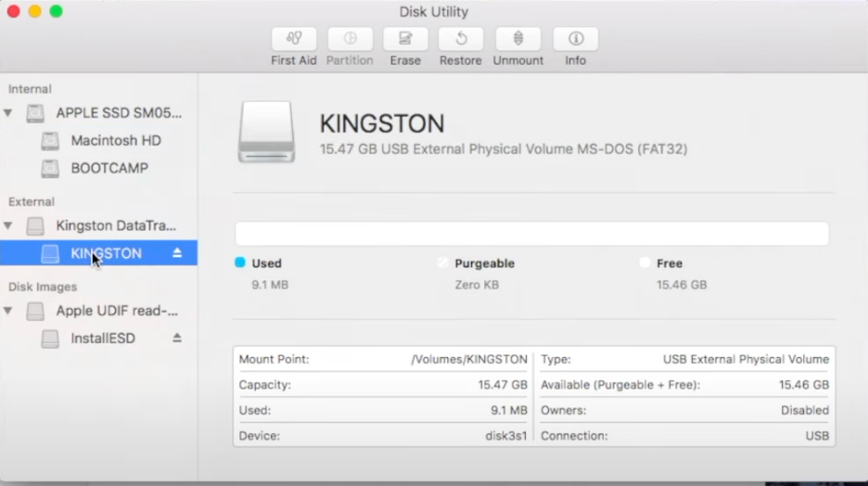The width and height of the screenshot is (868, 486).
Task: Click the 'Disk Images' sidebar section header
Action: [x=43, y=287]
